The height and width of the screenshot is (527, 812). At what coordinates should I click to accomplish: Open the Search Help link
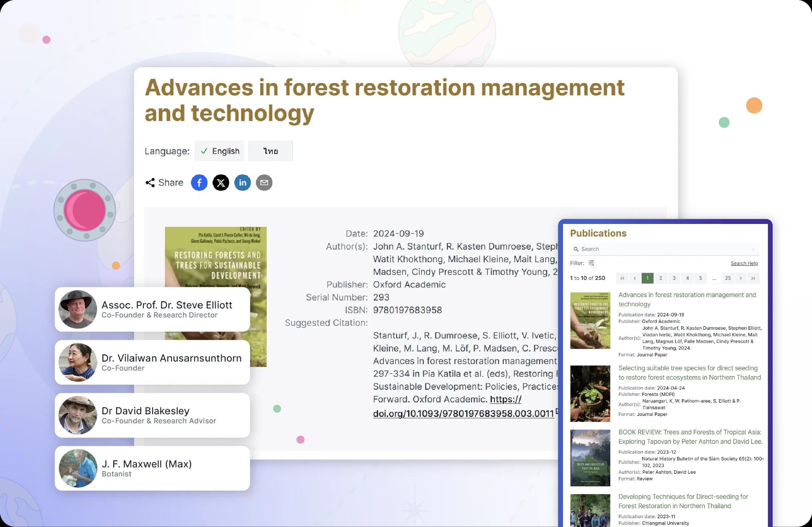744,263
